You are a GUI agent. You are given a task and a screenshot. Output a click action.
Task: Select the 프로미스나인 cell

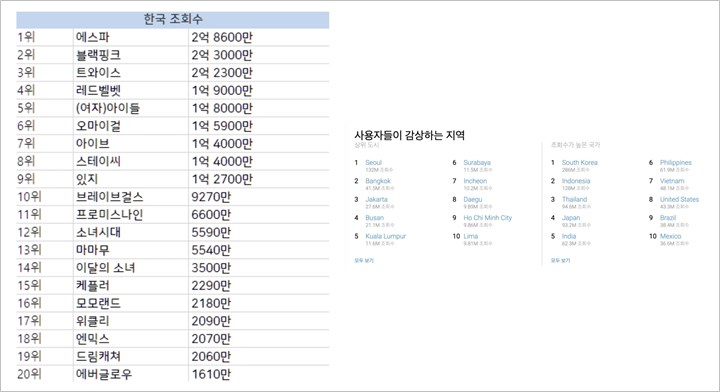131,214
